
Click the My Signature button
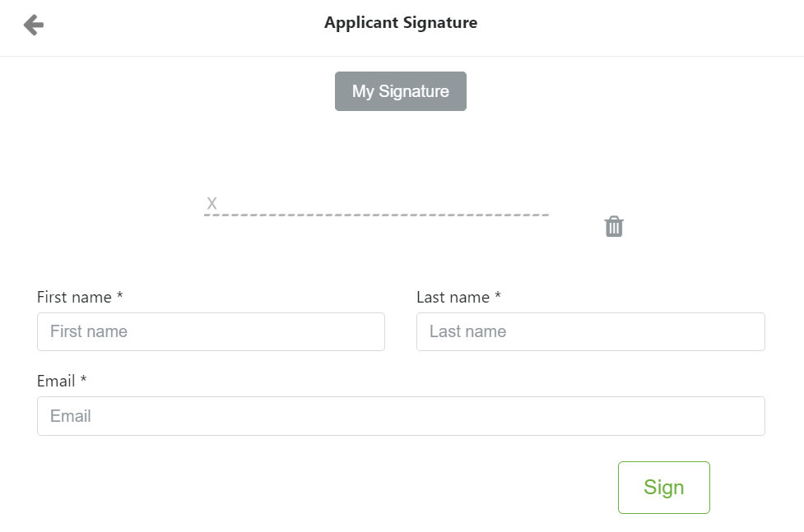click(x=401, y=91)
